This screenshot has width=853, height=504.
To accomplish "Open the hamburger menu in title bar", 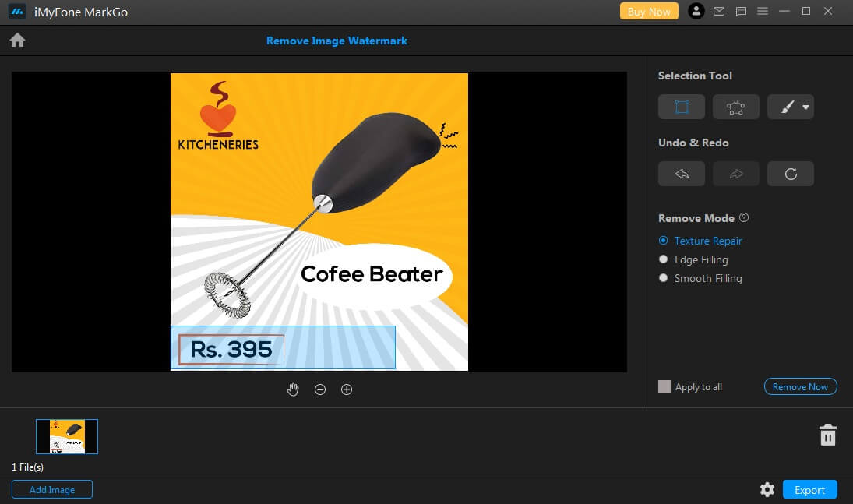I will point(763,11).
